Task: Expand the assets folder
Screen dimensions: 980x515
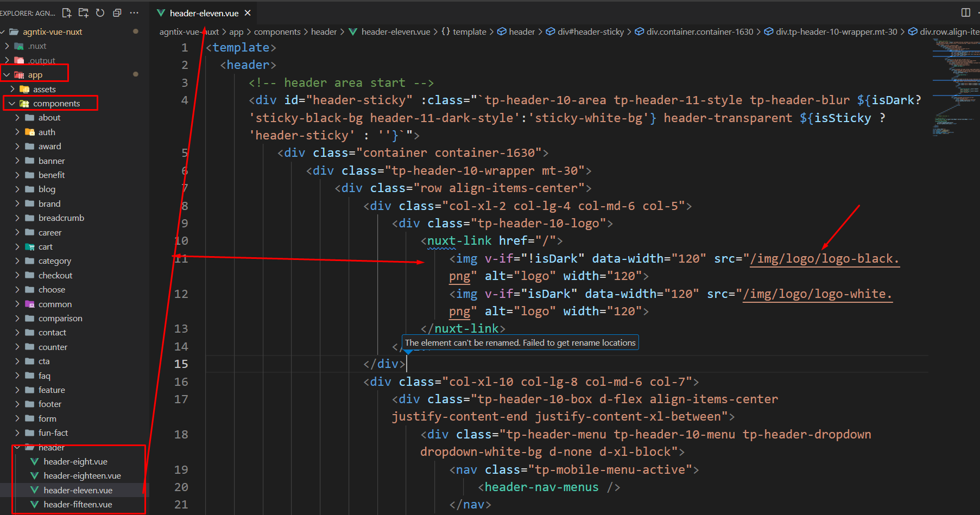Action: (12, 90)
